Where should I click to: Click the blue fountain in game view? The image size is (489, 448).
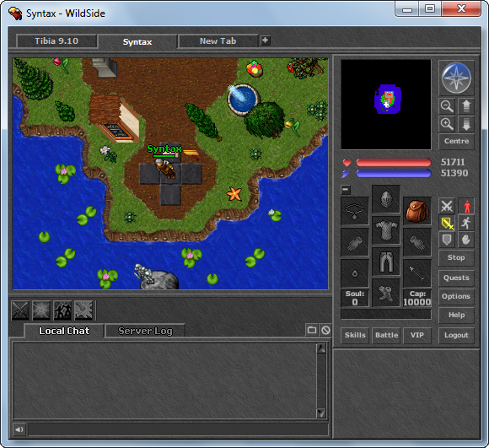pos(243,99)
